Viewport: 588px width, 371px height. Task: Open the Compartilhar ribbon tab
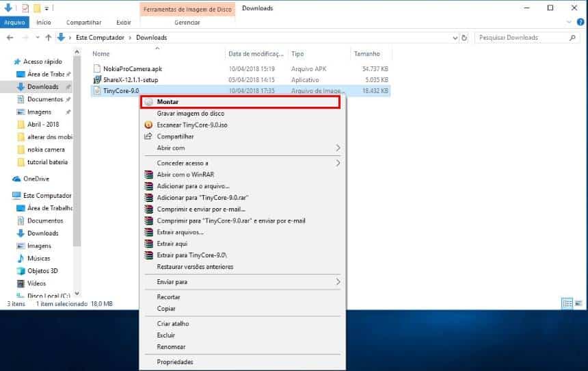[x=85, y=22]
